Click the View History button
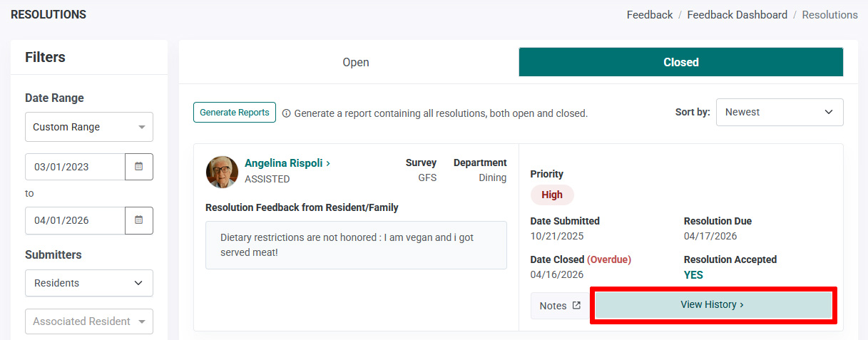 tap(713, 305)
